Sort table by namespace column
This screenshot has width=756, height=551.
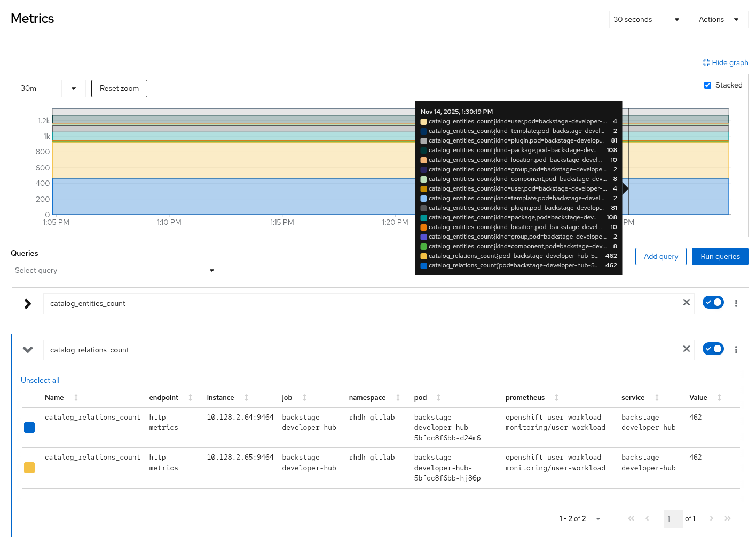point(374,397)
